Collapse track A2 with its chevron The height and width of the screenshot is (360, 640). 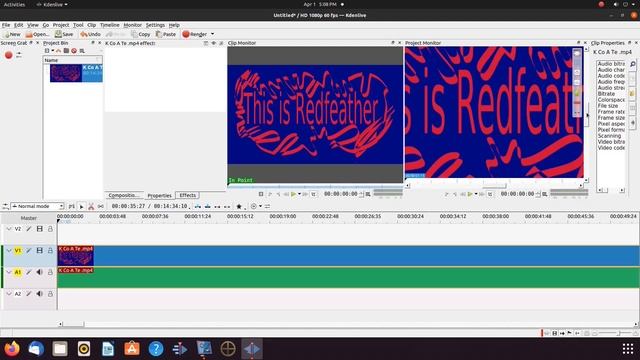click(x=9, y=293)
